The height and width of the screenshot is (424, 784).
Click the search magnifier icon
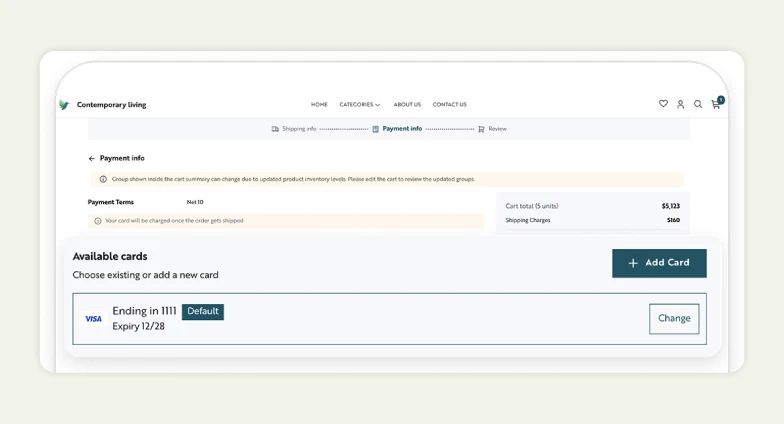point(698,104)
